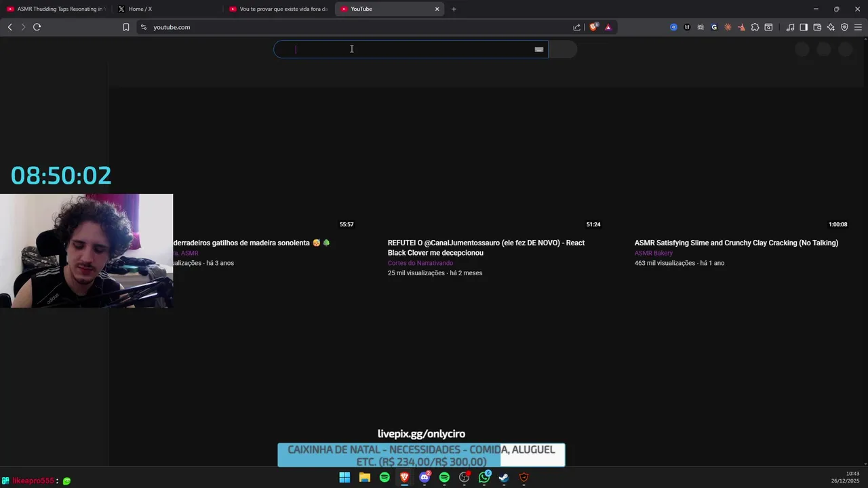Image resolution: width=868 pixels, height=488 pixels.
Task: Click the YouTube search submit button
Action: 562,49
